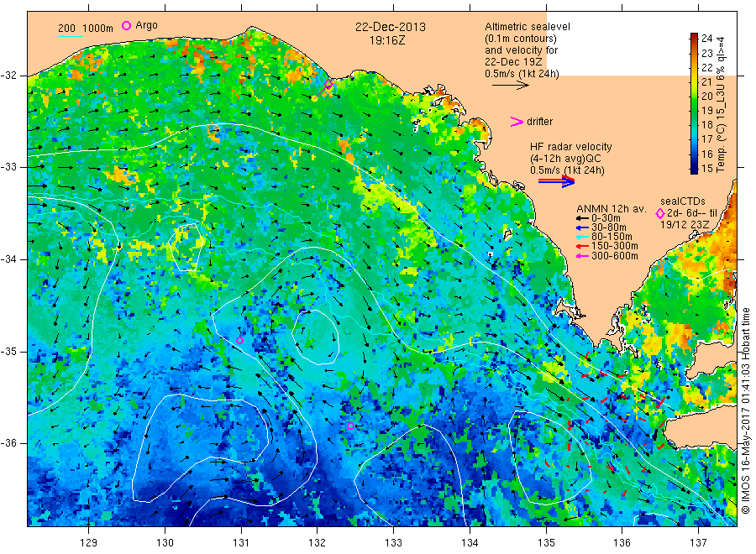Click the '22-Dec-2013' date title
The height and width of the screenshot is (554, 756).
coord(391,27)
